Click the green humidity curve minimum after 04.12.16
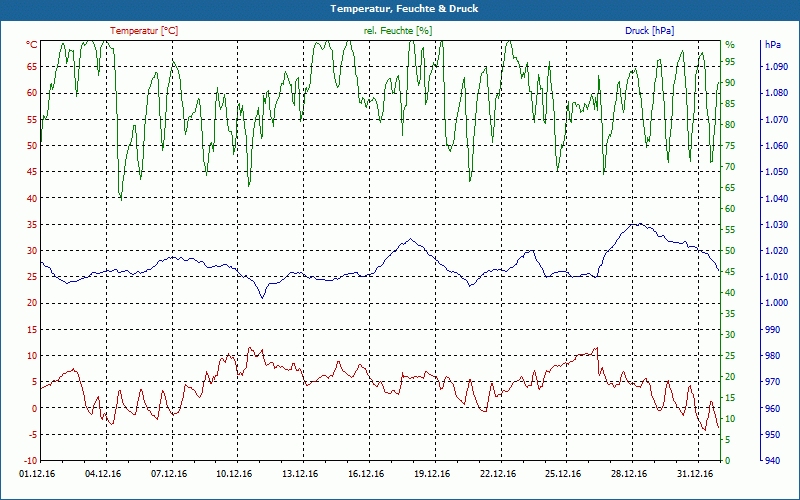This screenshot has height=500, width=800. (121, 199)
